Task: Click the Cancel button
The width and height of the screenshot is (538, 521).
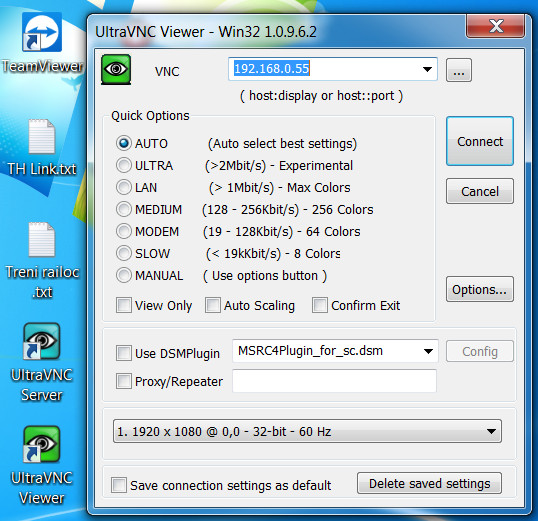Action: [480, 191]
